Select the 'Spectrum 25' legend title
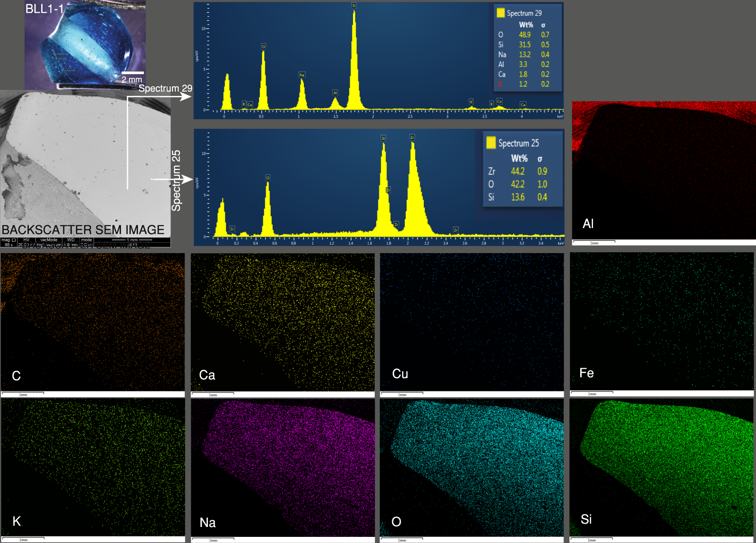 tap(518, 143)
